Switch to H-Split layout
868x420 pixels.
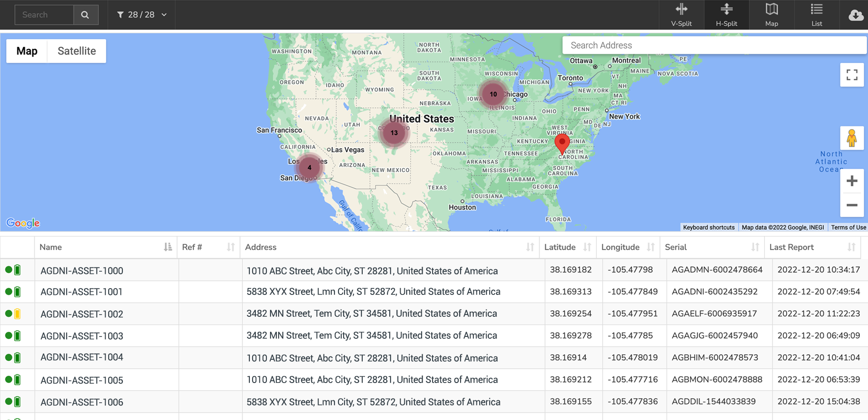point(726,15)
